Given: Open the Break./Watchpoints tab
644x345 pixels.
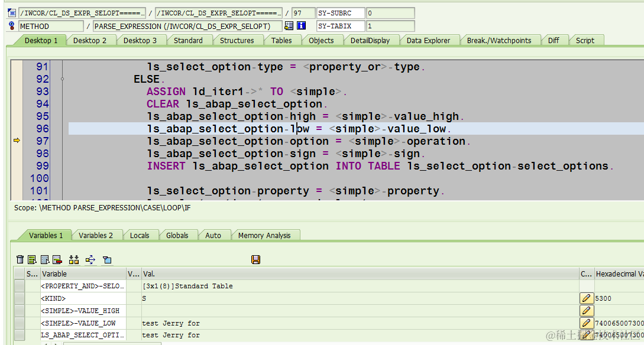Looking at the screenshot, I should coord(499,40).
